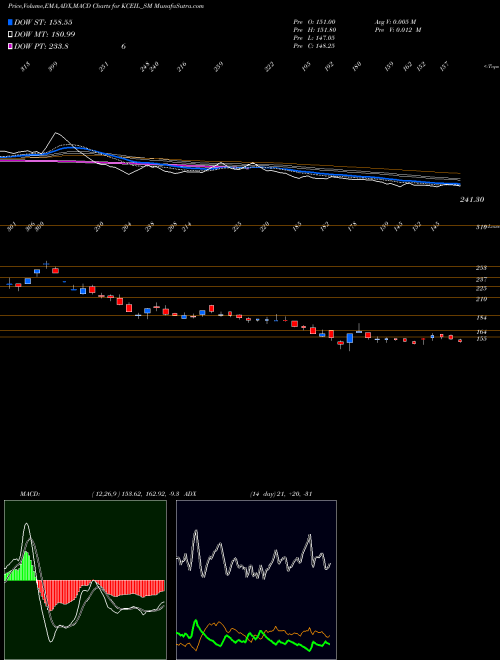
Task: Click the Pre O: 151.00 value
Action: click(x=314, y=21)
